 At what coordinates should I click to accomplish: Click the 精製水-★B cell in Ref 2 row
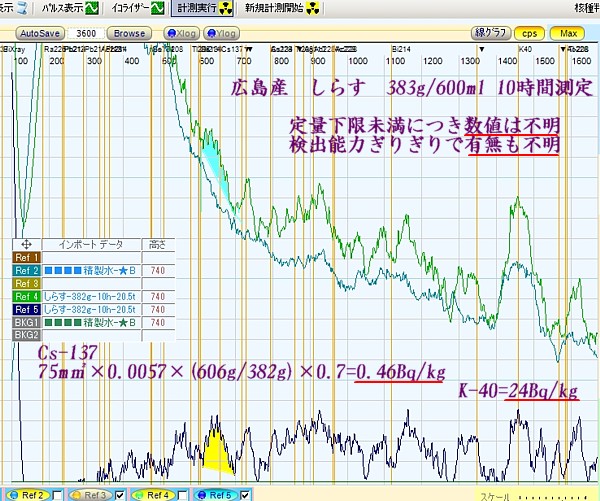[x=91, y=270]
